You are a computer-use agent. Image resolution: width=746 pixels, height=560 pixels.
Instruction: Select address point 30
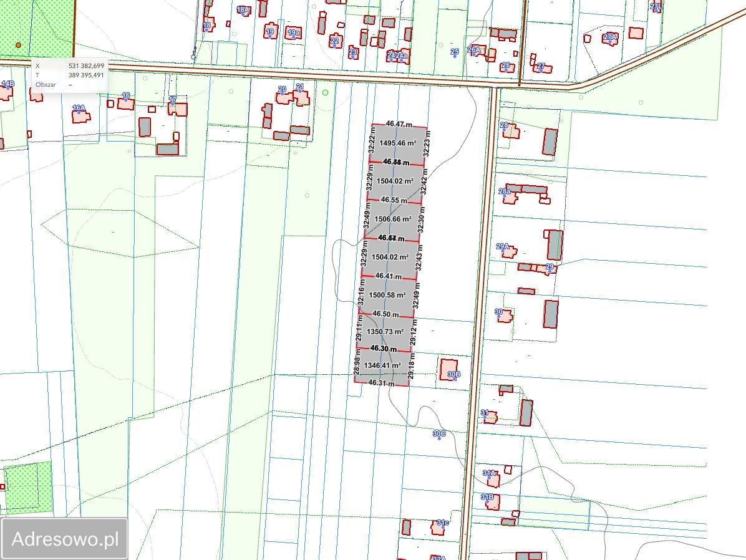coord(498,313)
